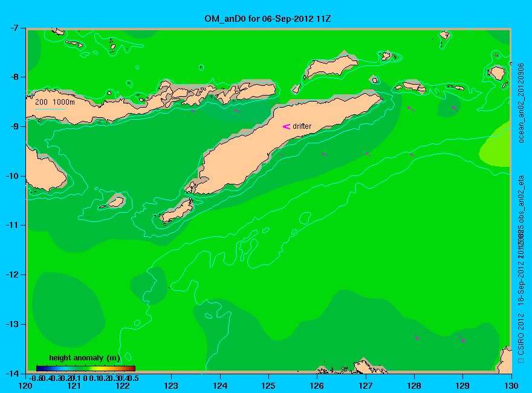Image resolution: width=532 pixels, height=393 pixels.
Task: Click the 'height anomaly (m)' colorbar title
Action: (85, 358)
